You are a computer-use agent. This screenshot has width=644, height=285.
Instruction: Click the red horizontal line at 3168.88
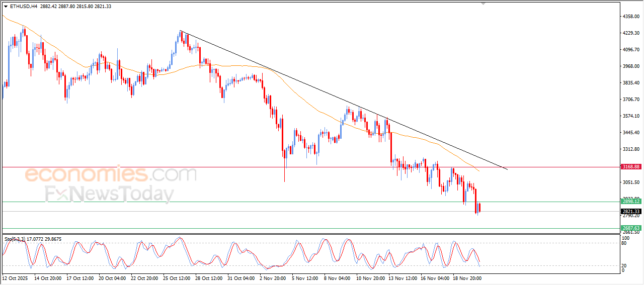pyautogui.click(x=201, y=167)
